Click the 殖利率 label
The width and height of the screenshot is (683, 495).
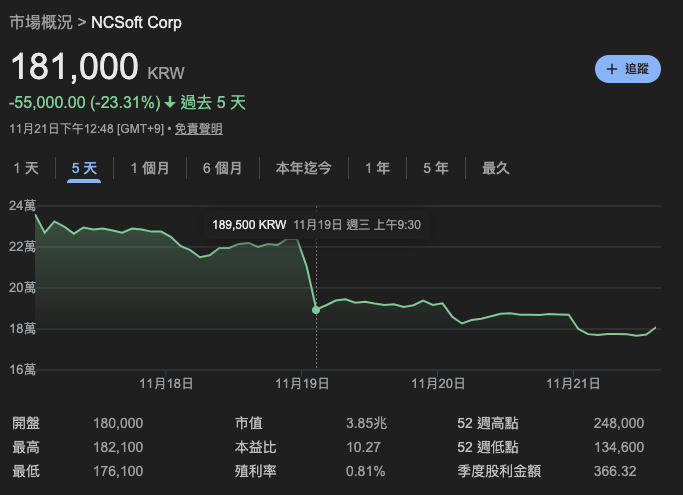pyautogui.click(x=256, y=471)
